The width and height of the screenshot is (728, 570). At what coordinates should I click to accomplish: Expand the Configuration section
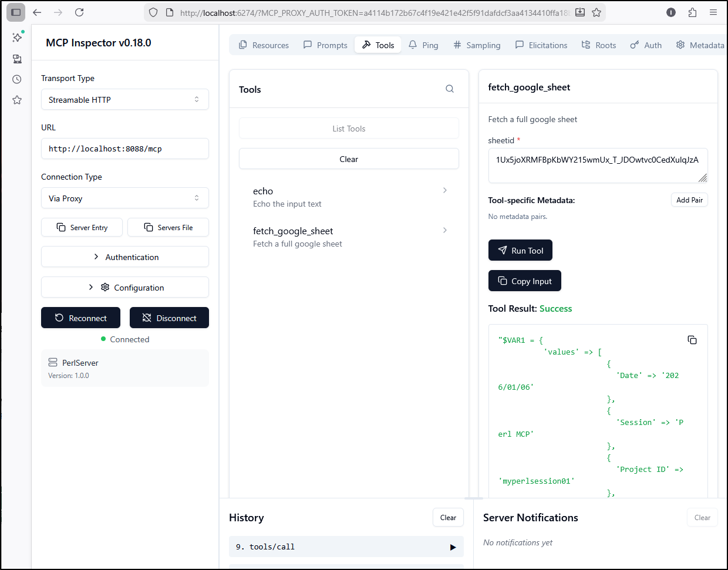click(124, 288)
